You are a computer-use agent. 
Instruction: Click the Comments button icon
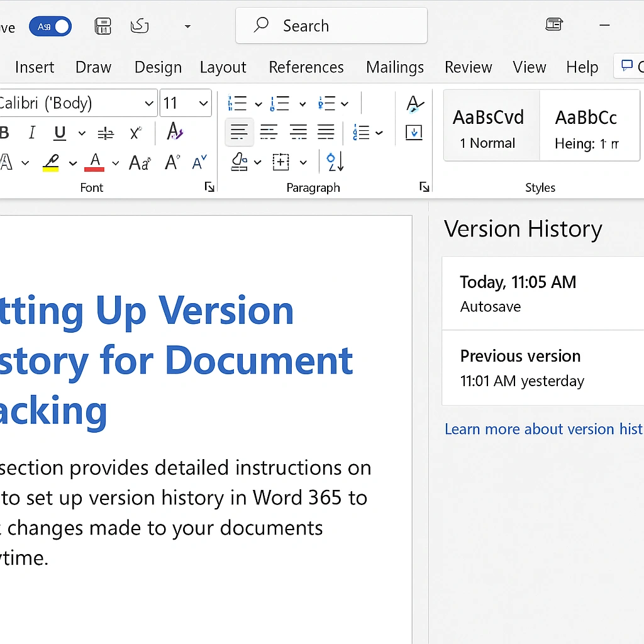point(627,65)
